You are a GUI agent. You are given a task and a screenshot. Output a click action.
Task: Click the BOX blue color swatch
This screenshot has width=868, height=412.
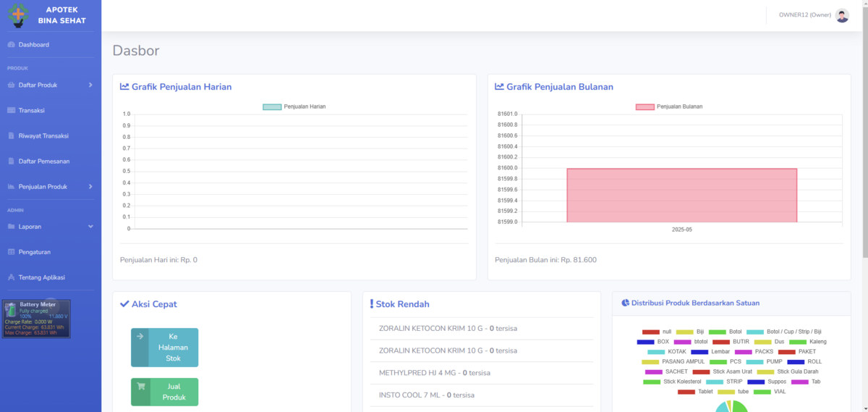pyautogui.click(x=645, y=342)
